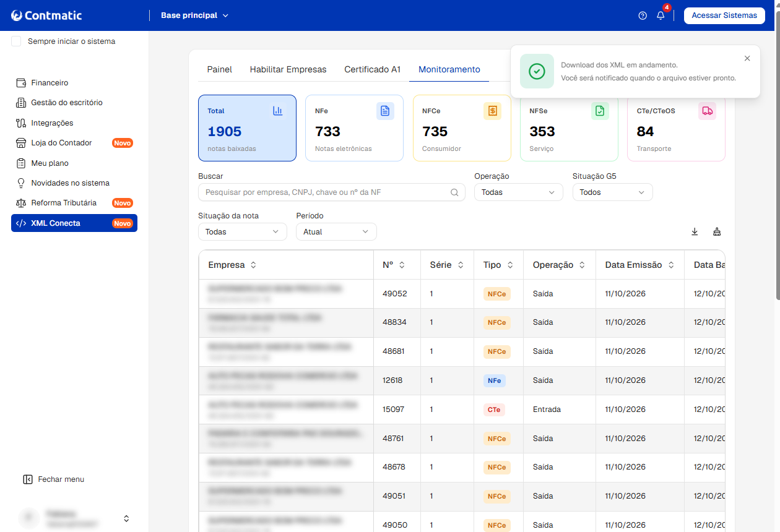Switch to the Painel tab
780x532 pixels.
point(220,69)
